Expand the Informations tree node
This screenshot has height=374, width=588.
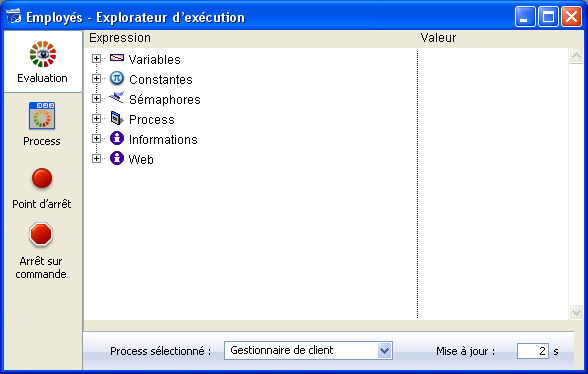(96, 138)
